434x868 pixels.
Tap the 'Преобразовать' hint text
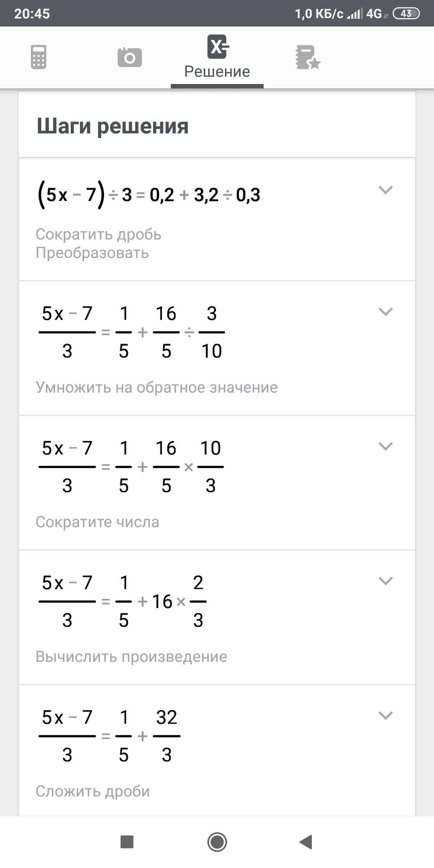tap(92, 253)
